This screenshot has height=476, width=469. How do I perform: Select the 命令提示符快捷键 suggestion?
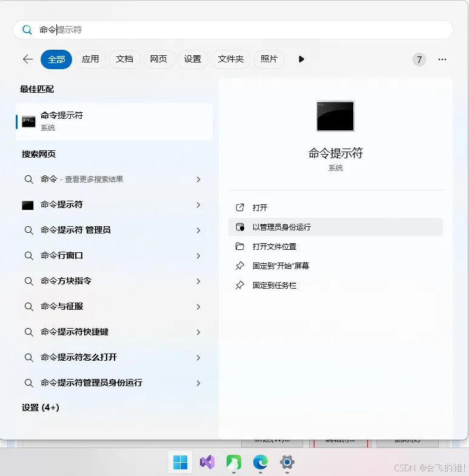click(114, 332)
